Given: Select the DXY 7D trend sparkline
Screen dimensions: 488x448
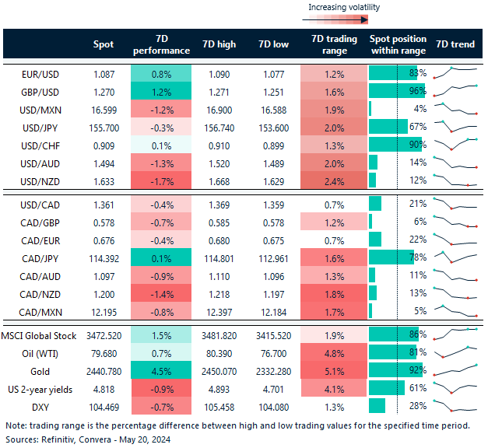Looking at the screenshot, I should pyautogui.click(x=455, y=405).
